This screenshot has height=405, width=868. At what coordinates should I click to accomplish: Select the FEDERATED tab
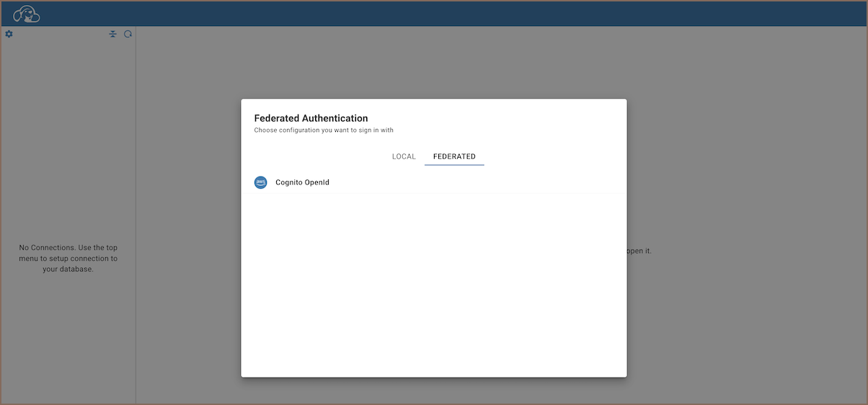454,156
